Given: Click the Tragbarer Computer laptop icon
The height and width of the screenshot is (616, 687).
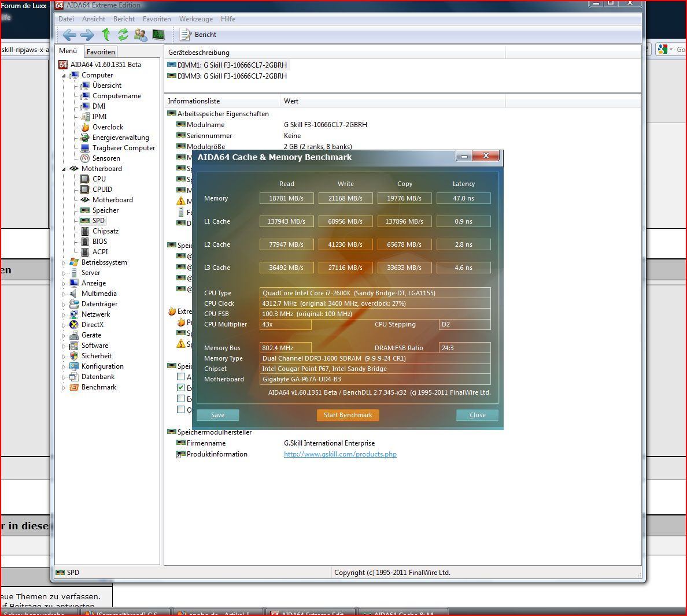Looking at the screenshot, I should pos(85,148).
